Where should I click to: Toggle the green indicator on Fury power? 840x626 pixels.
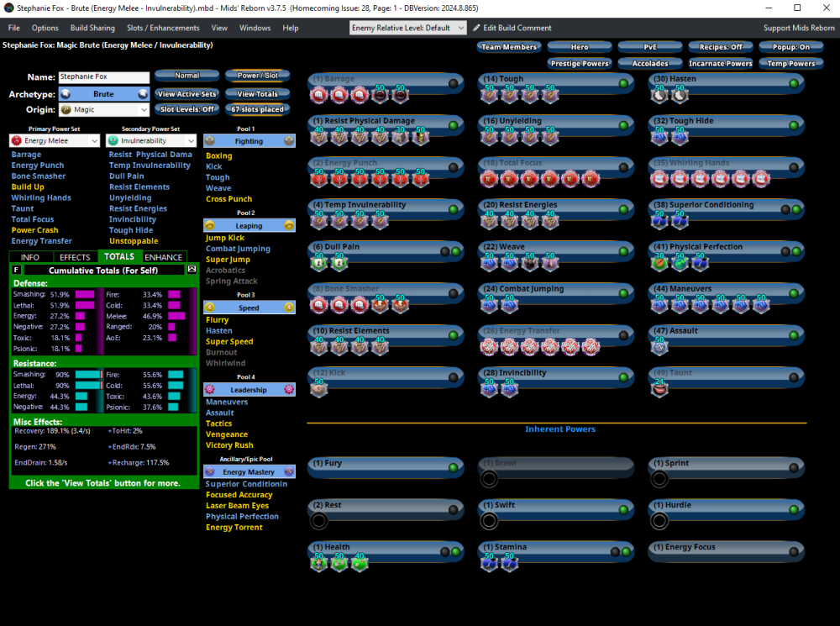pos(454,467)
